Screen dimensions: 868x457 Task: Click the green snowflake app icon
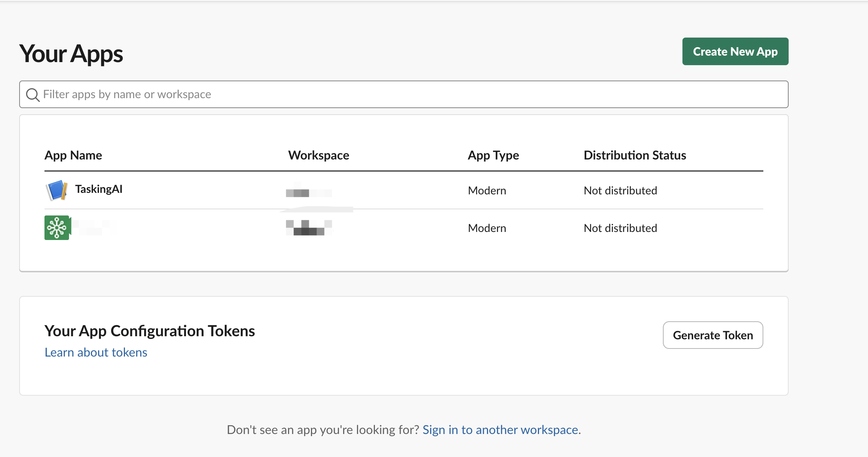[x=58, y=228]
